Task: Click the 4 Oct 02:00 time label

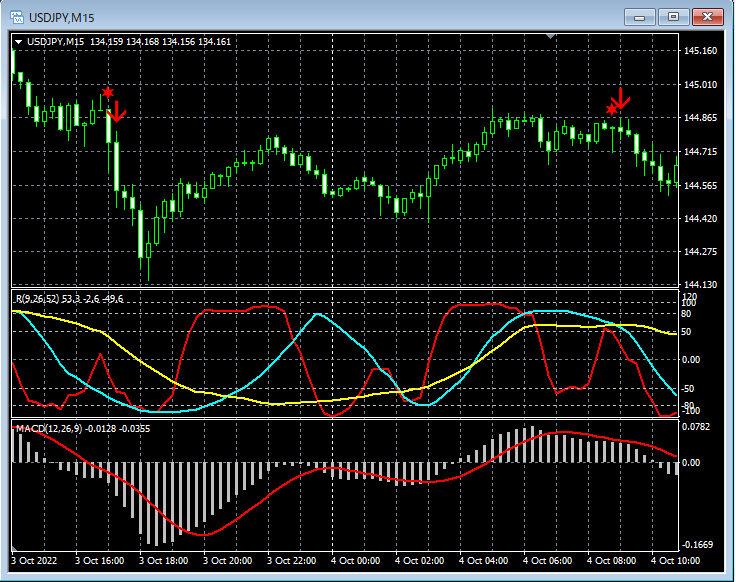Action: coord(420,560)
